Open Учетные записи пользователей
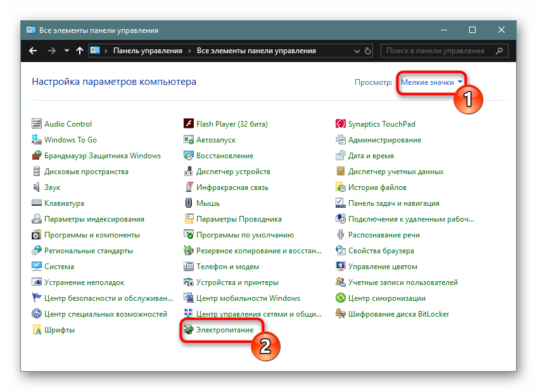 click(403, 282)
